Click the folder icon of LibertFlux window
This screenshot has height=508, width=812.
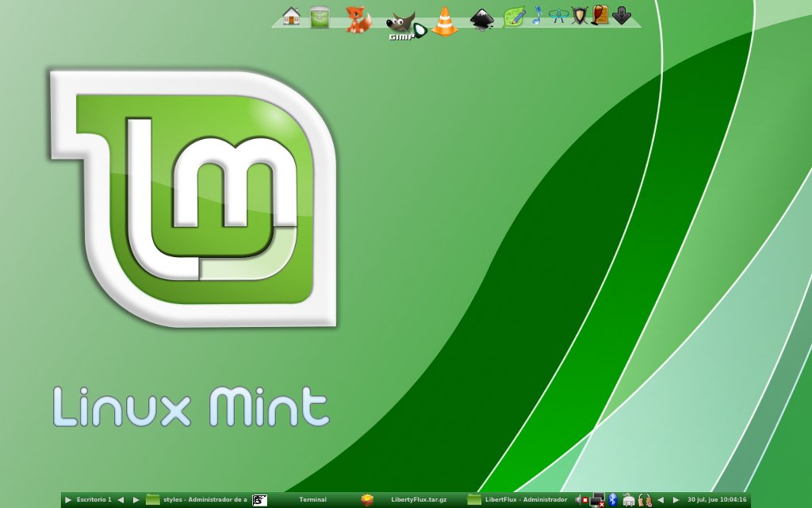click(x=474, y=500)
